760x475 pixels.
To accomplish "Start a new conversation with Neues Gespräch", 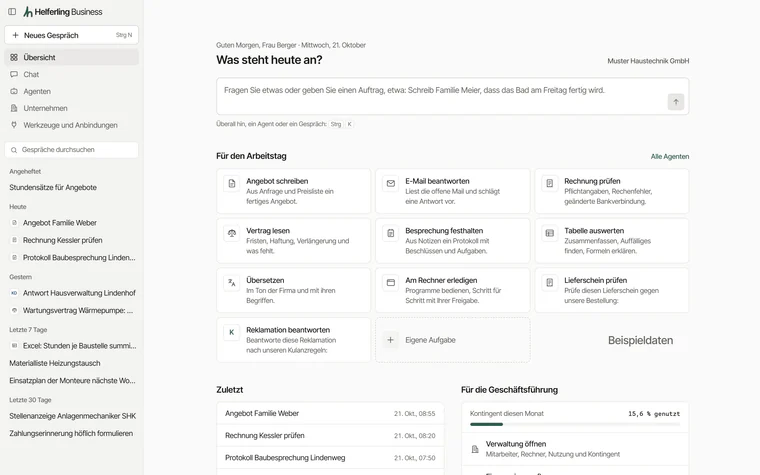I will click(72, 35).
